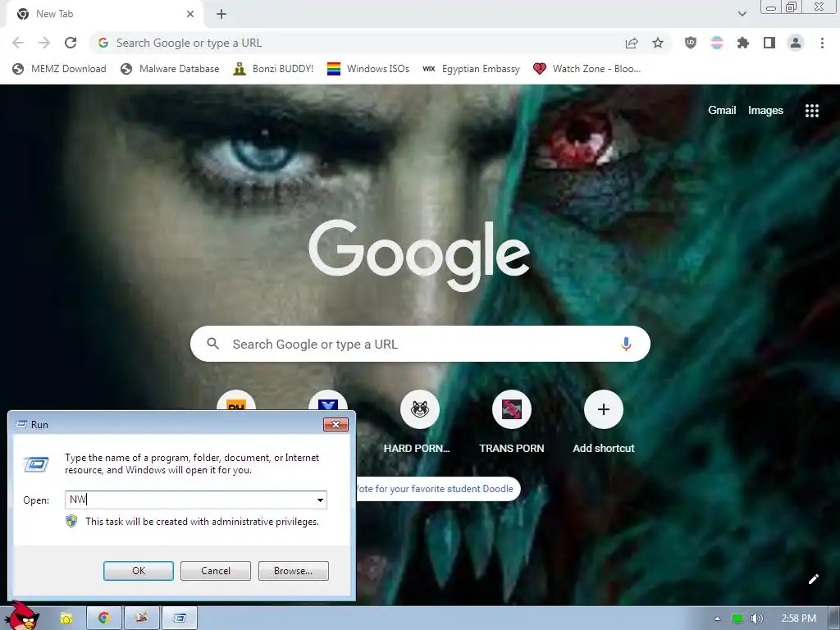
Task: Select the New Tab tab
Action: 104,14
